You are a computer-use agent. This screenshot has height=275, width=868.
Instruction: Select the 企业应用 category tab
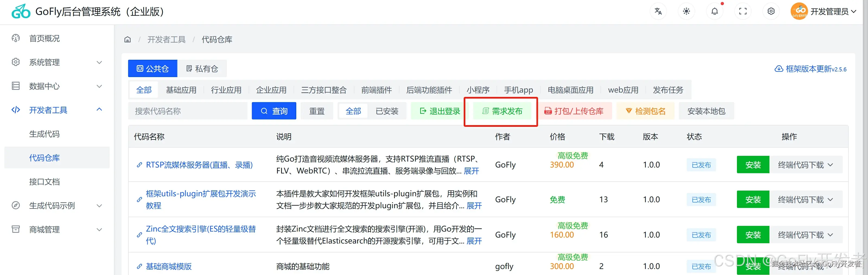[271, 90]
